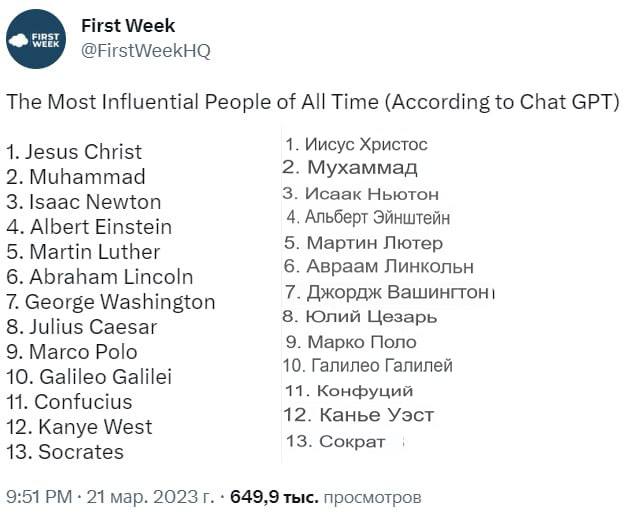
Task: Click the Russian Мартин Лютер entry
Action: (364, 242)
